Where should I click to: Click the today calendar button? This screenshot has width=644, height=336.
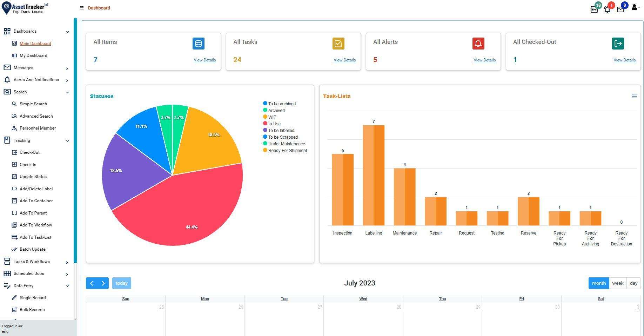tap(121, 283)
